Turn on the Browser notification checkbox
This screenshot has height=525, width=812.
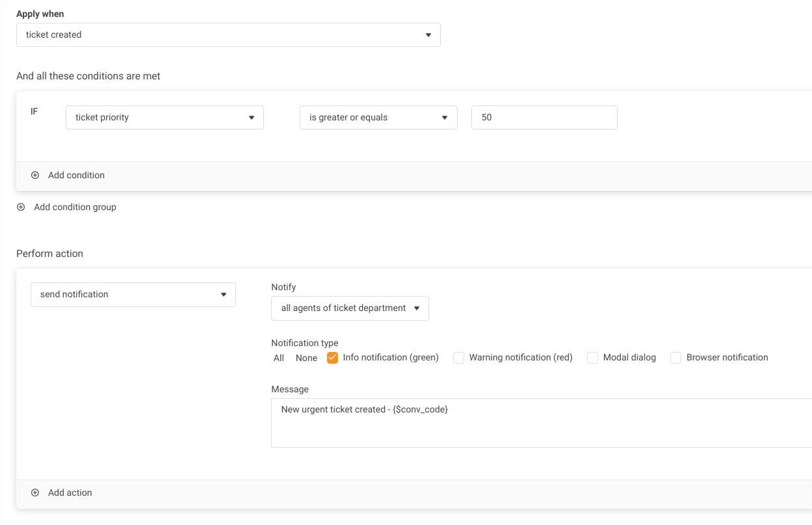(675, 358)
